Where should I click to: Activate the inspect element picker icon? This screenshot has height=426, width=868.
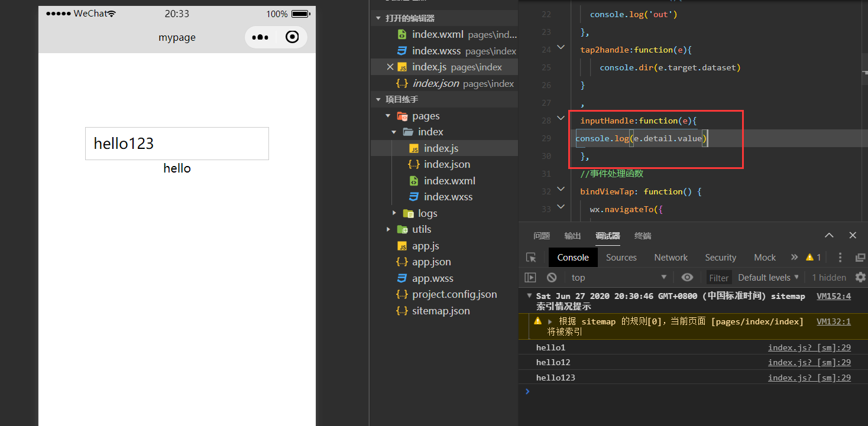point(531,258)
